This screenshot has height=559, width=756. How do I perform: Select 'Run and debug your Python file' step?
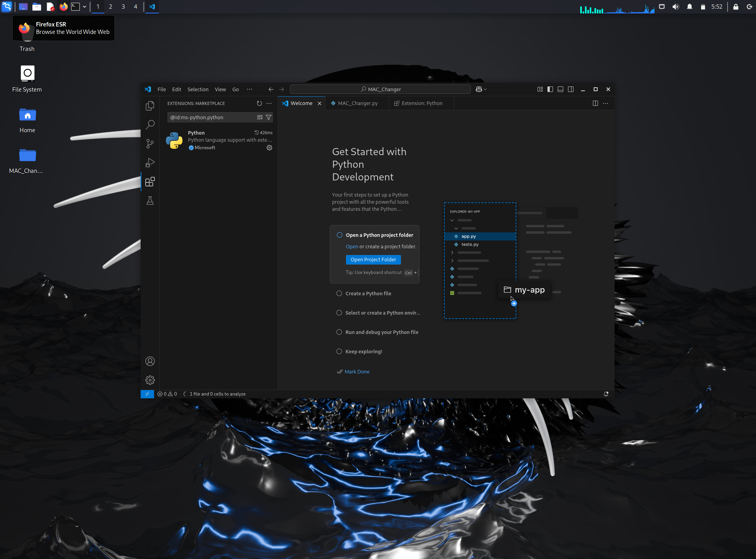[382, 332]
